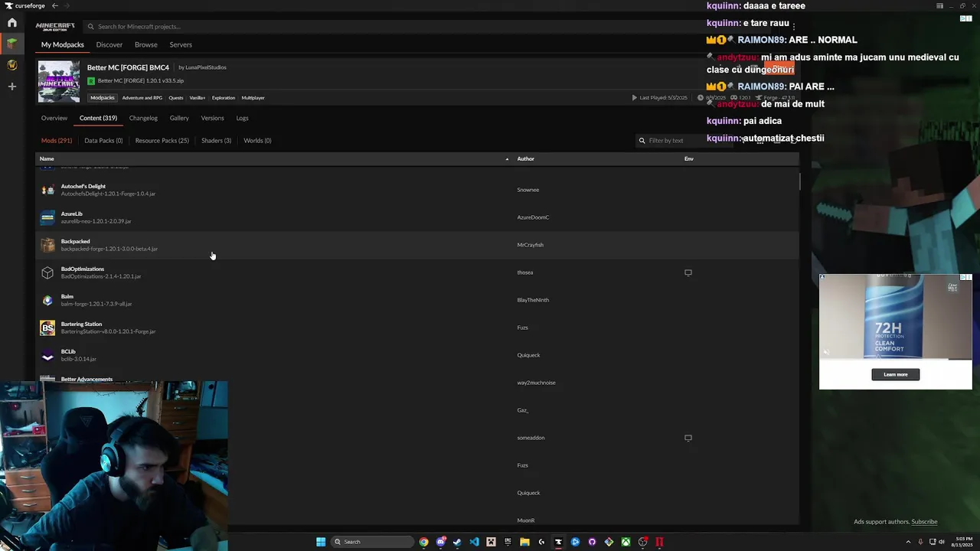Screen dimensions: 980x551
Task: Click the Adventure and RPG tag
Action: click(142, 98)
